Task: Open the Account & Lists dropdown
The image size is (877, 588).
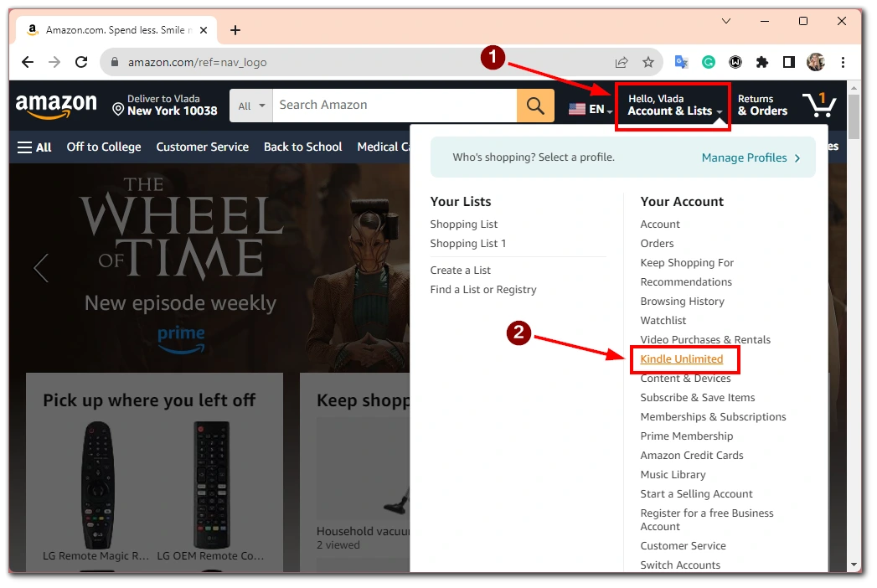Action: coord(675,106)
